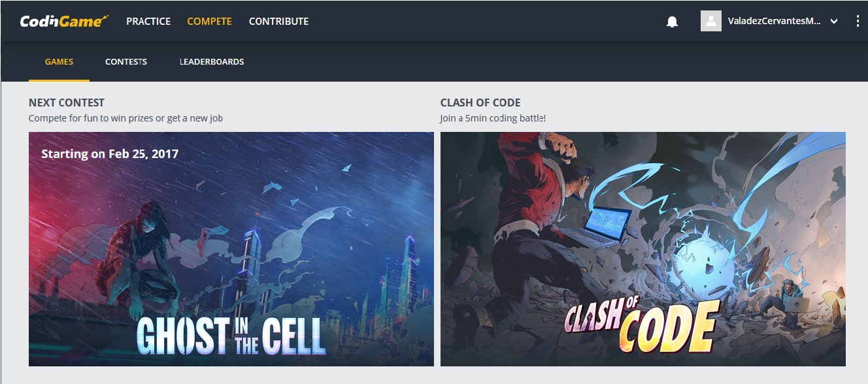Switch to the CONTESTS tab
Image resolution: width=868 pixels, height=384 pixels.
click(x=126, y=62)
